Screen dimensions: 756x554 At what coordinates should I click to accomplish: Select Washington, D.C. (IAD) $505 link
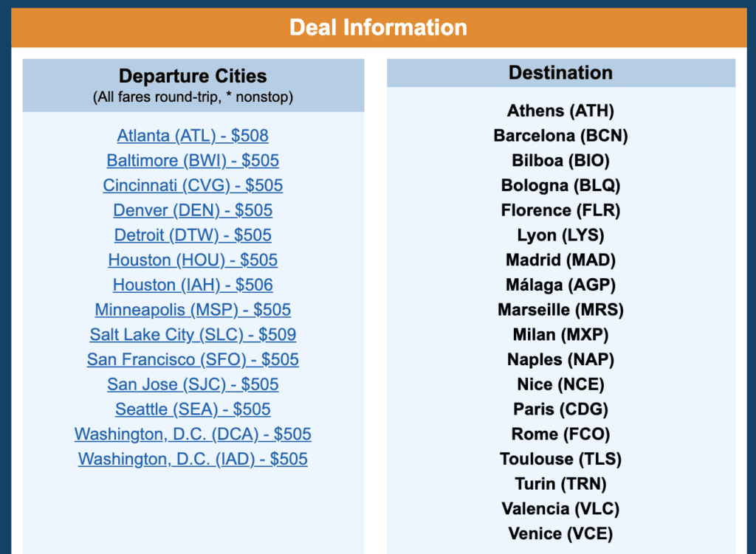(x=193, y=459)
